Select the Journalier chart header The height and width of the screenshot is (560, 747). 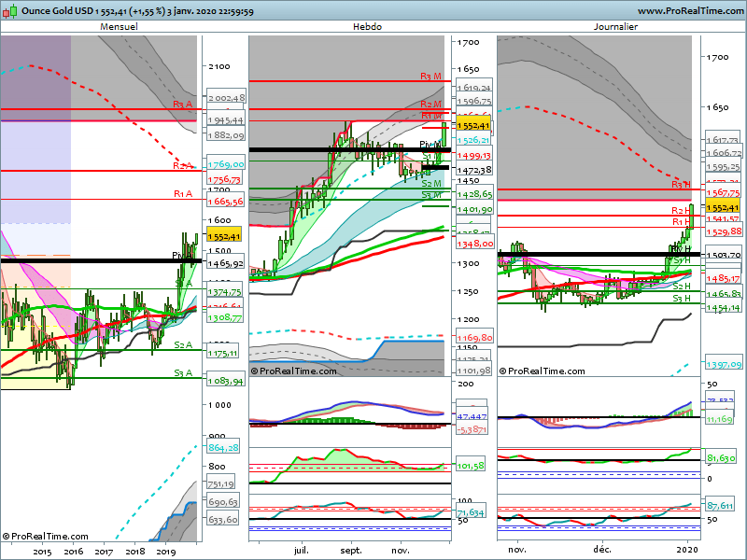click(615, 27)
